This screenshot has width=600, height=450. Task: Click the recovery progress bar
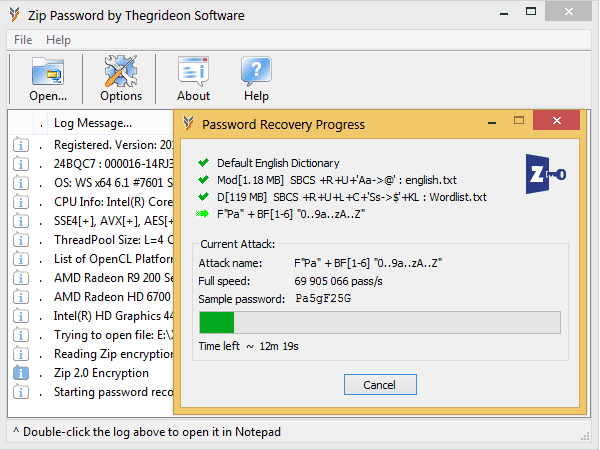tap(380, 322)
